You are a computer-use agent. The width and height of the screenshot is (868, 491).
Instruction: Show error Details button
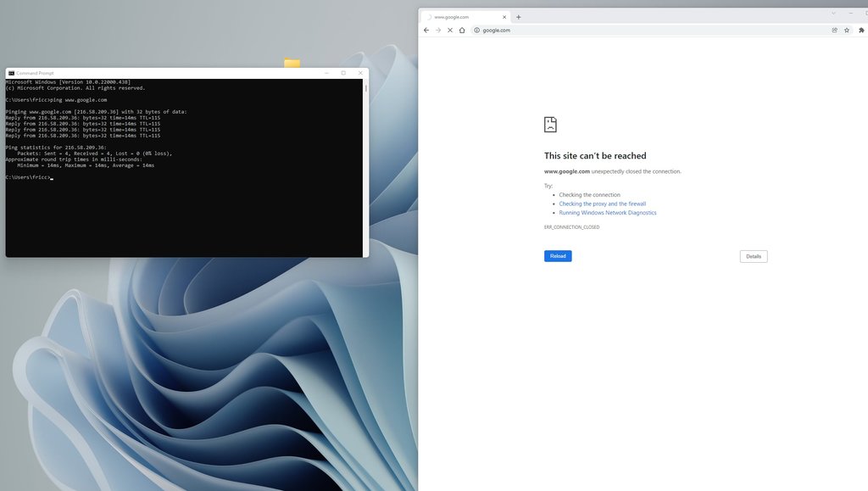tap(754, 256)
